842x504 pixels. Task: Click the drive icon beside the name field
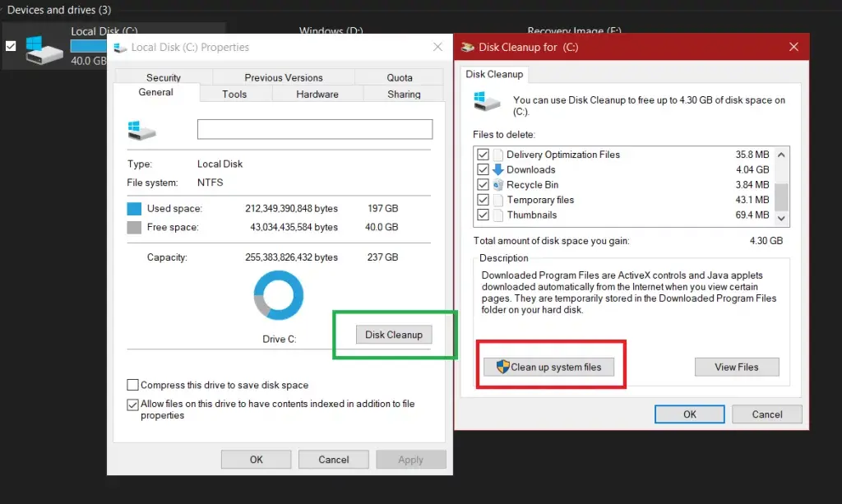[141, 130]
